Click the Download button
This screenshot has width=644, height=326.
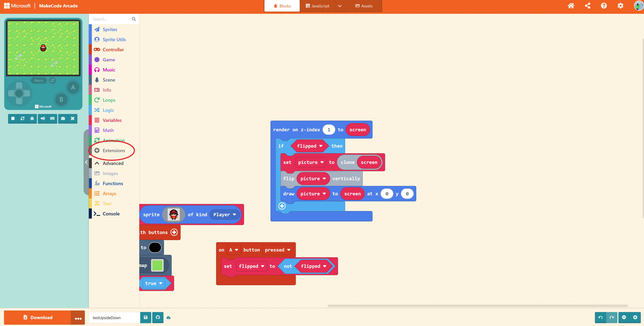[38, 317]
